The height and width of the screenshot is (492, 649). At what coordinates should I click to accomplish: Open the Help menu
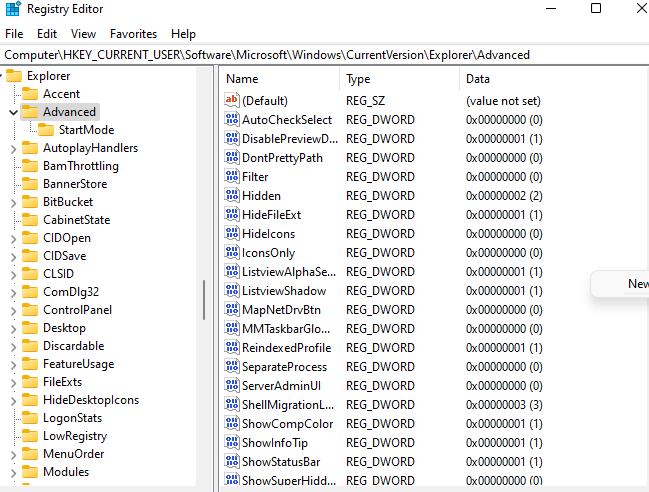tap(183, 34)
